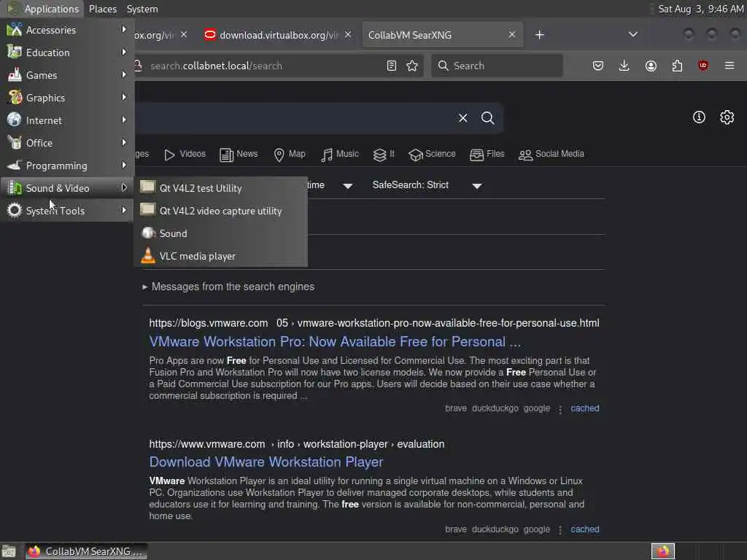747x560 pixels.
Task: Click the VLC cone icon
Action: 148,256
